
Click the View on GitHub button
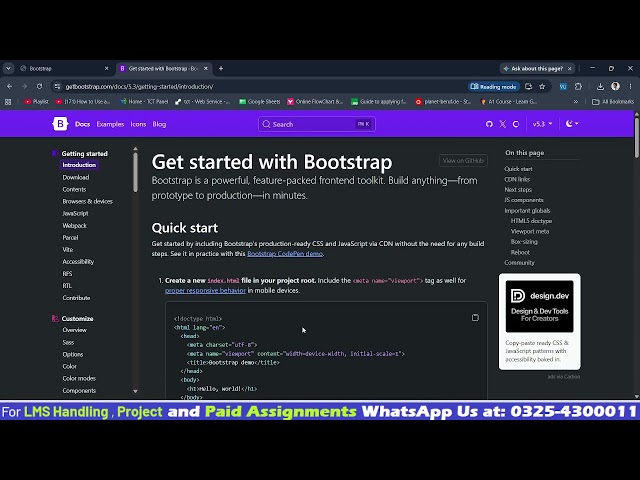pos(463,160)
